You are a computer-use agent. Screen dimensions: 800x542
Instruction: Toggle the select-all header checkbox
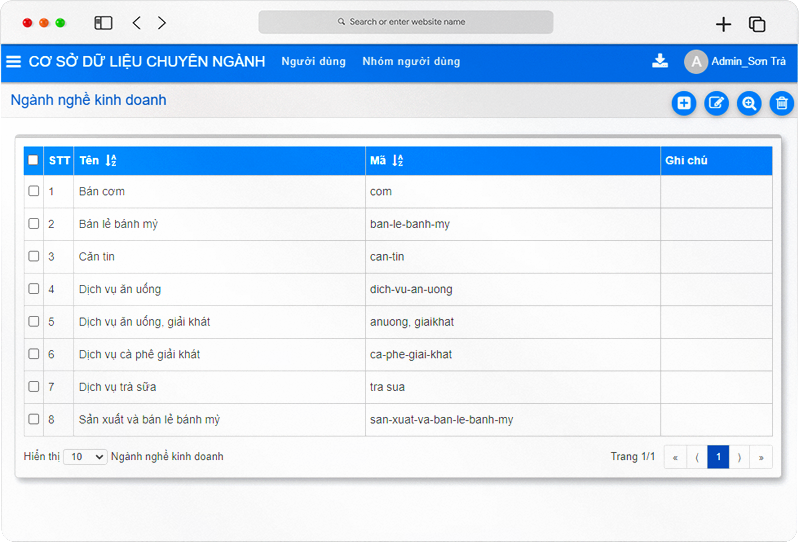coord(33,160)
